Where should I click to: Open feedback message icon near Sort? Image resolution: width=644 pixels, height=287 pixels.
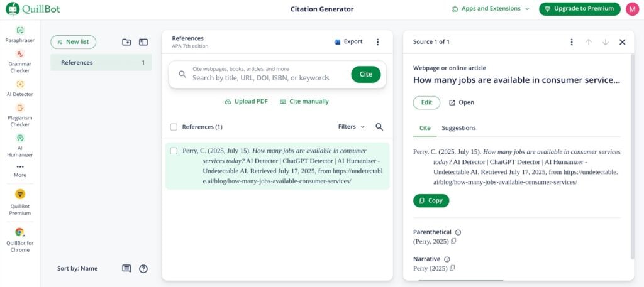click(126, 269)
